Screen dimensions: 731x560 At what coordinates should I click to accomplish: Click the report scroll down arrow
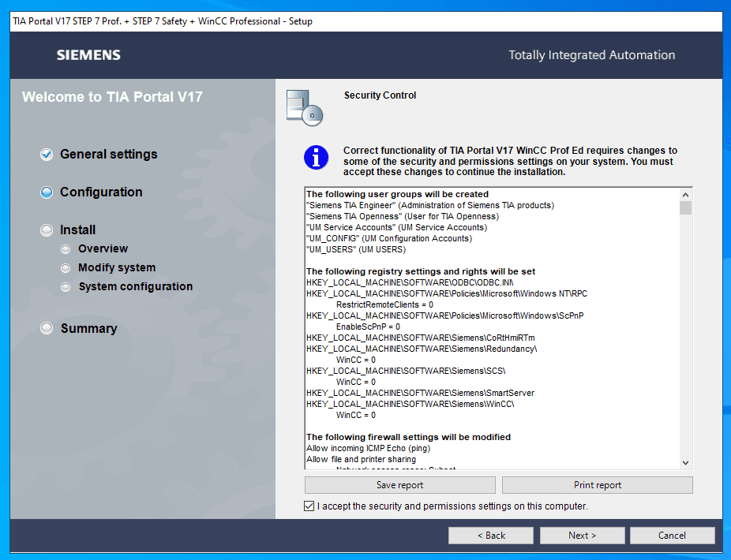coord(685,463)
